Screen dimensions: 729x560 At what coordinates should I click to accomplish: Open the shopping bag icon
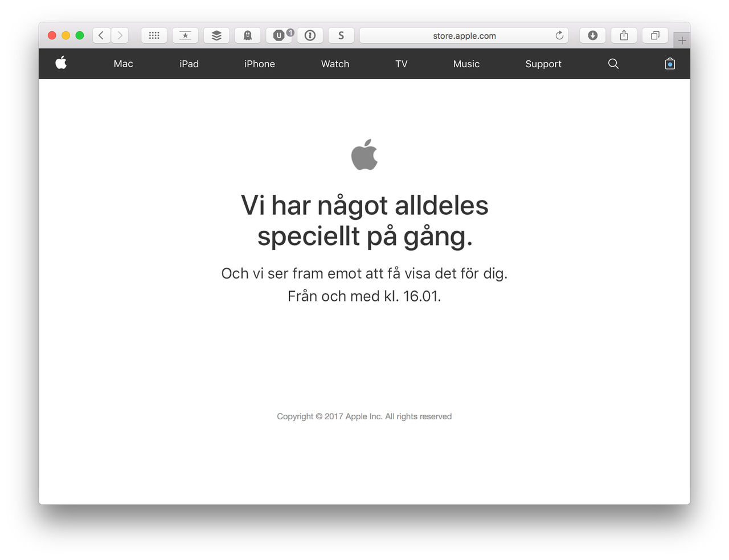[670, 63]
